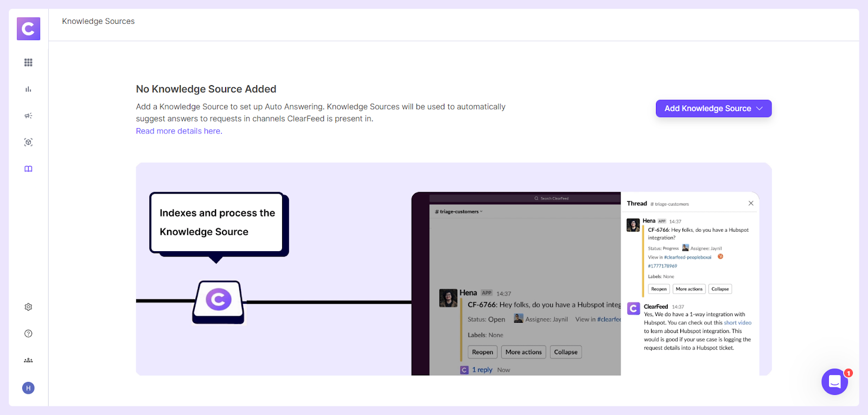Click the "No Knowledge Source Added" heading
Image resolution: width=868 pixels, height=415 pixels.
pos(206,89)
